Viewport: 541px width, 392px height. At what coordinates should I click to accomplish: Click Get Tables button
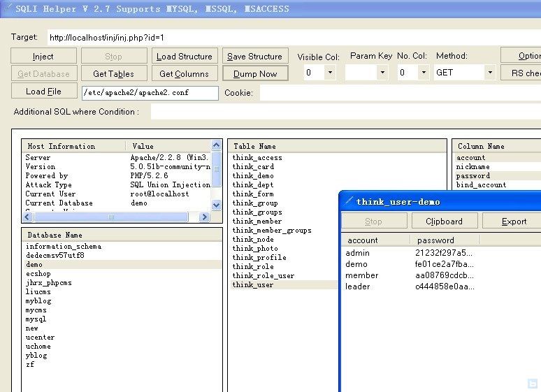(114, 73)
